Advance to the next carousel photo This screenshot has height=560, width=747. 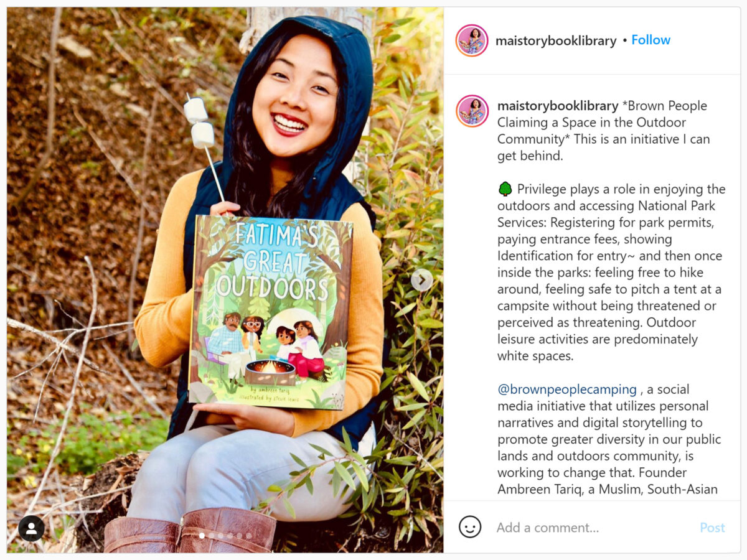[x=421, y=280]
